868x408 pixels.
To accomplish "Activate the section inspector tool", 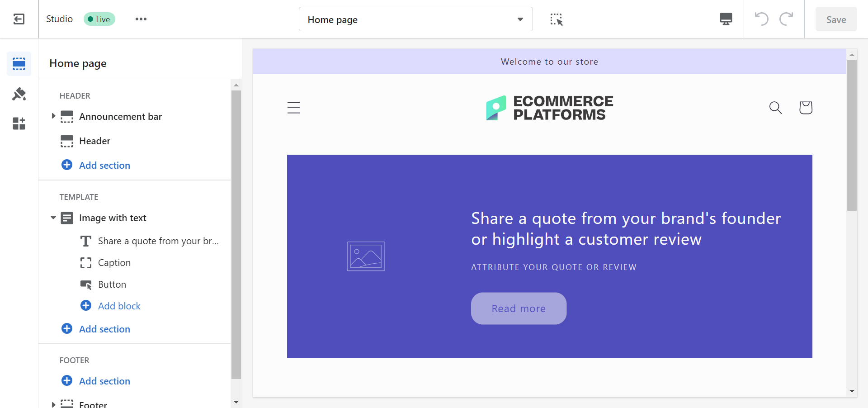I will point(557,19).
